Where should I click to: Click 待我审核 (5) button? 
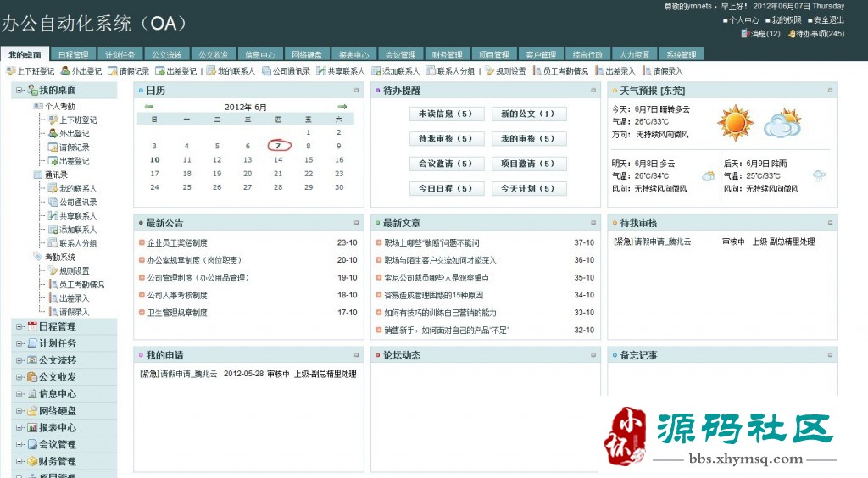(447, 138)
